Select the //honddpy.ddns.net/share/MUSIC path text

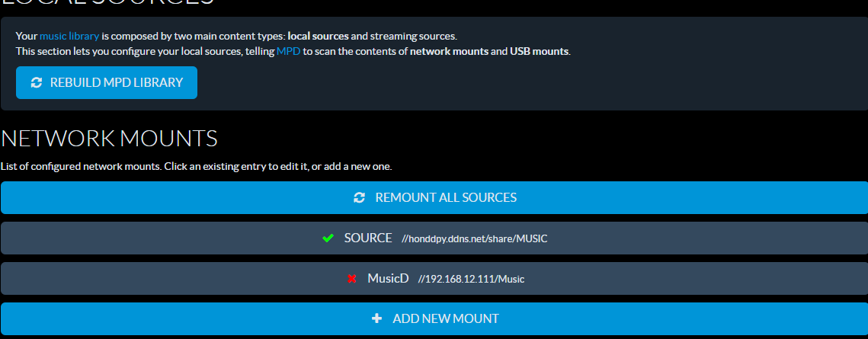tap(475, 239)
